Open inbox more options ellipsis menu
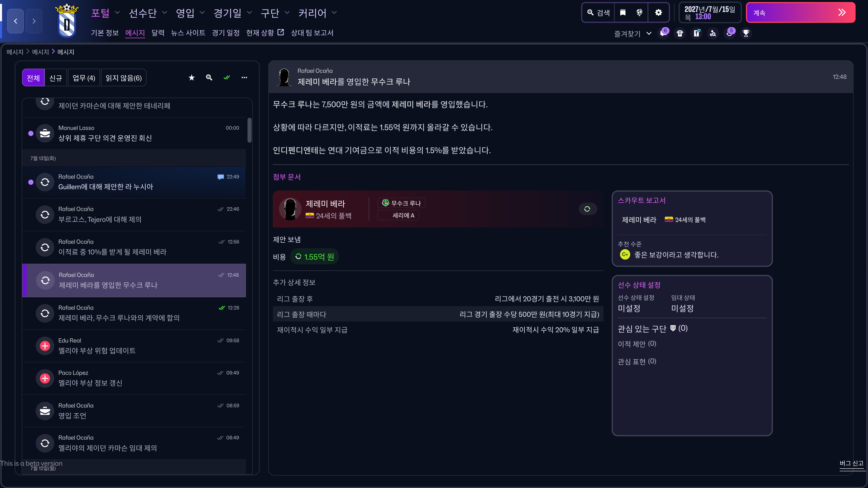This screenshot has width=868, height=488. pyautogui.click(x=244, y=78)
